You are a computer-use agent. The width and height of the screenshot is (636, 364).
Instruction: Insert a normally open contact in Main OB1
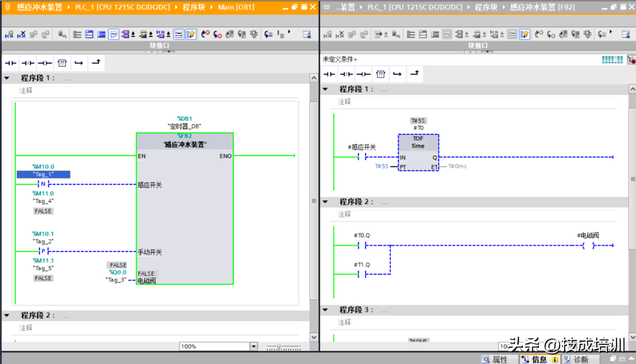11,63
